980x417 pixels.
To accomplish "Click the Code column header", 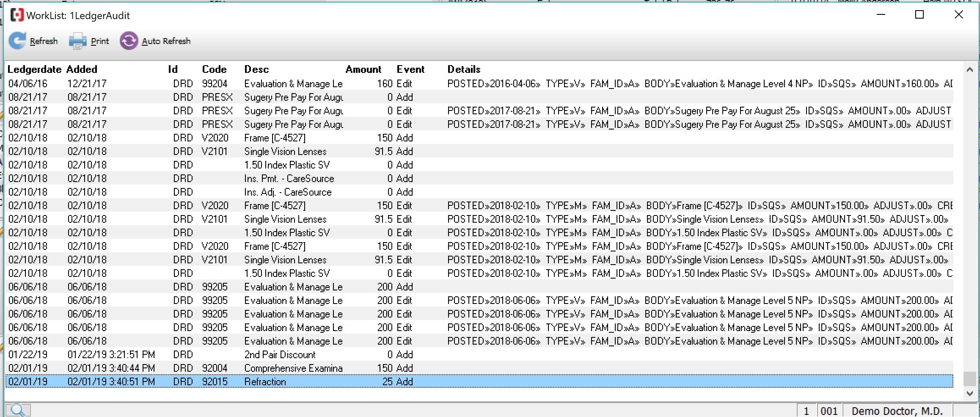I will coord(214,69).
